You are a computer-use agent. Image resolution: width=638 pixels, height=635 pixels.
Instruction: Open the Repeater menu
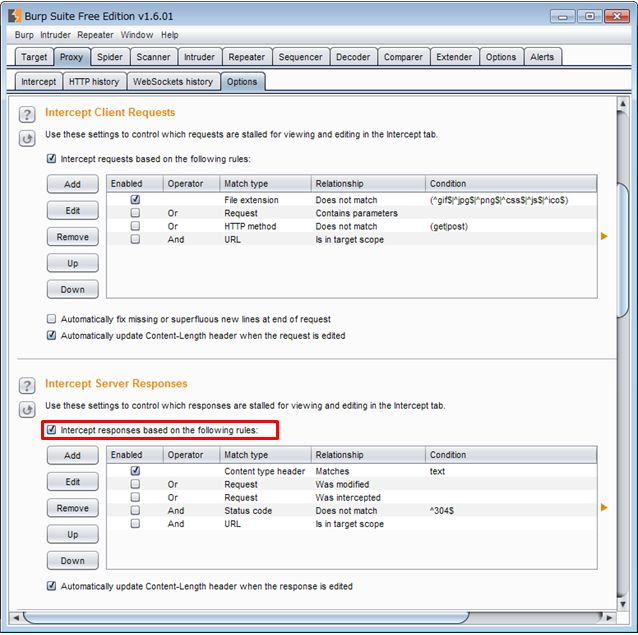(x=95, y=35)
